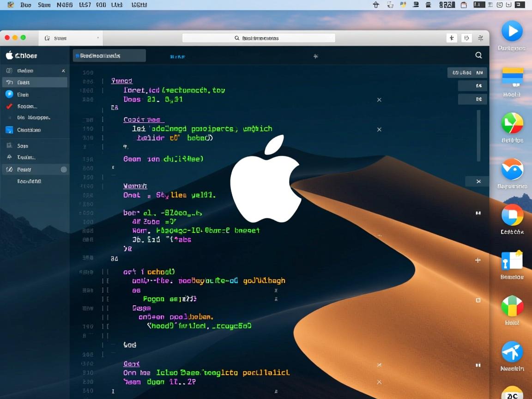Select the red checkmark sidebar item
This screenshot has height=399, width=532.
9,106
